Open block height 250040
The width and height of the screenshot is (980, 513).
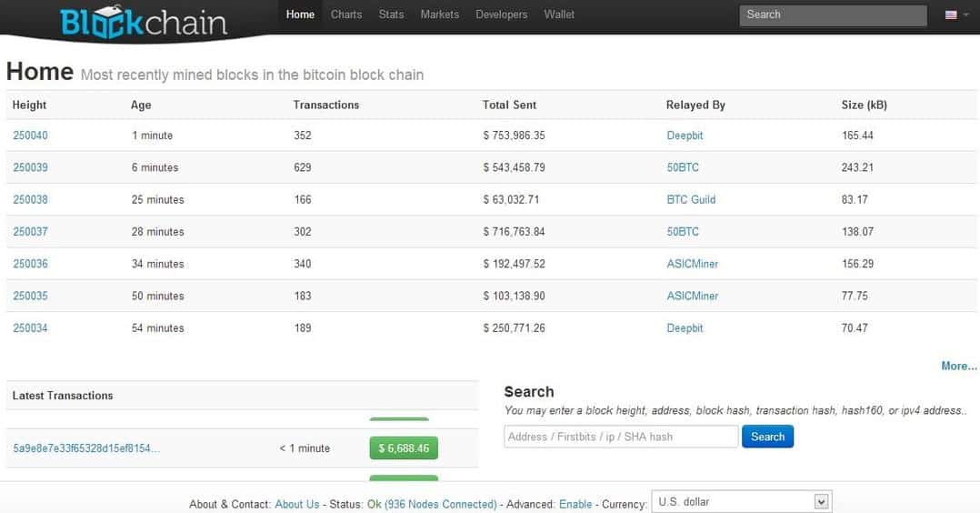(30, 136)
